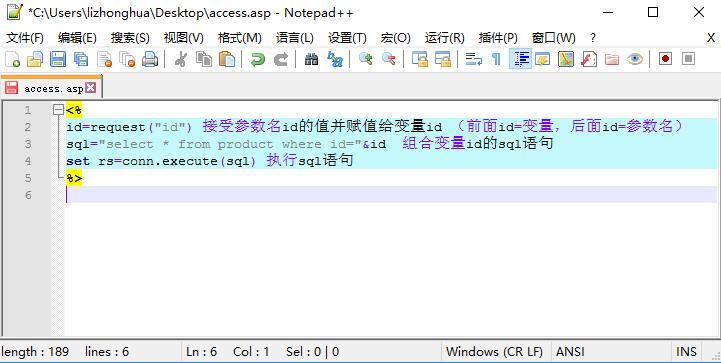Click the New file toolbar icon
The height and width of the screenshot is (363, 721).
tap(12, 59)
